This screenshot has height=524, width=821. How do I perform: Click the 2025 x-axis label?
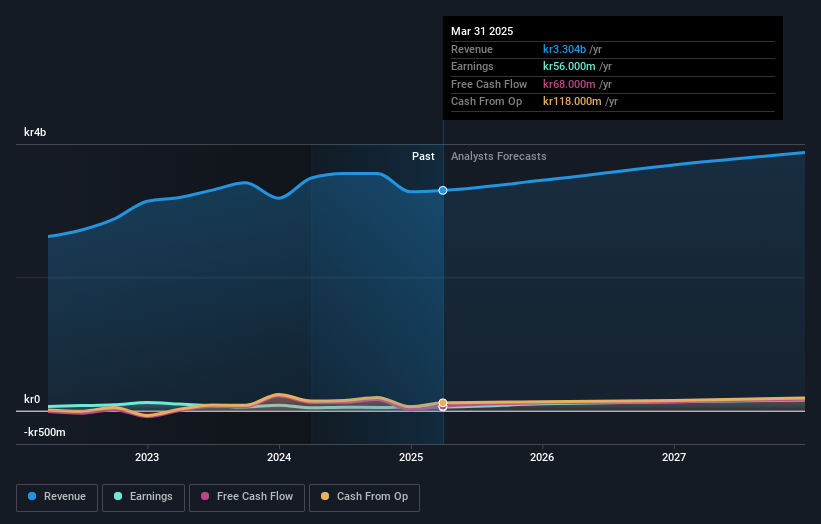pos(411,458)
